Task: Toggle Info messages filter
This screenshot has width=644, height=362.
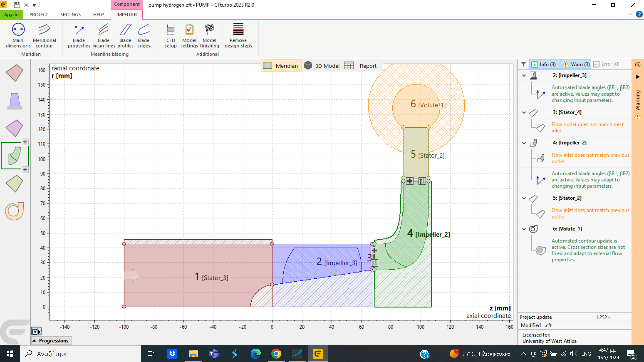Action: [544, 64]
